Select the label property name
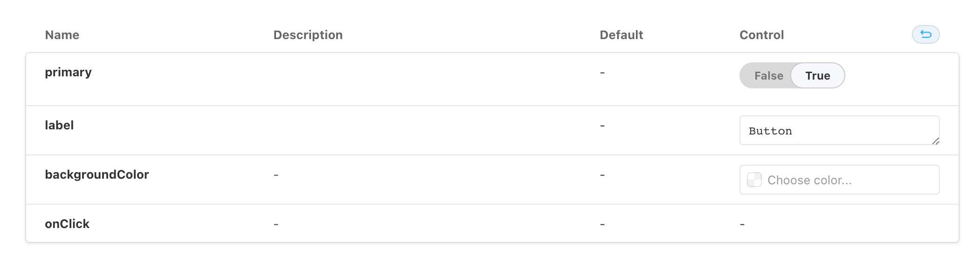Image resolution: width=980 pixels, height=255 pixels. [x=59, y=125]
